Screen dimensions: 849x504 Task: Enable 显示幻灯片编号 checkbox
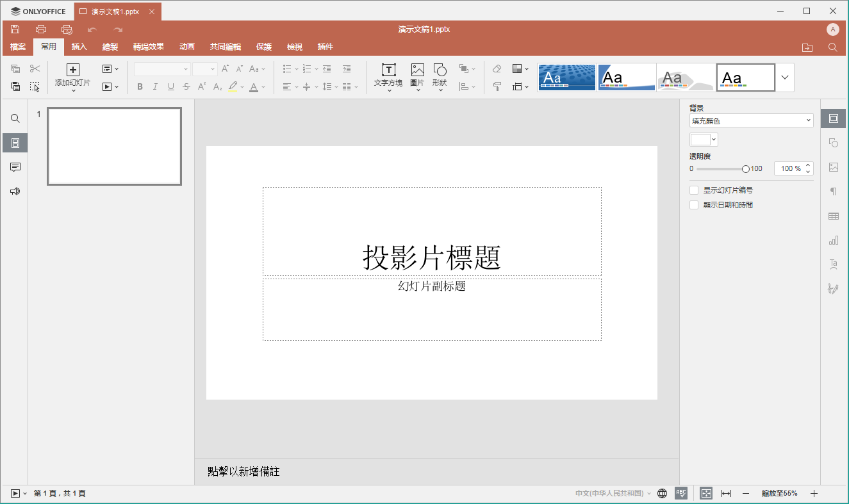(x=694, y=190)
